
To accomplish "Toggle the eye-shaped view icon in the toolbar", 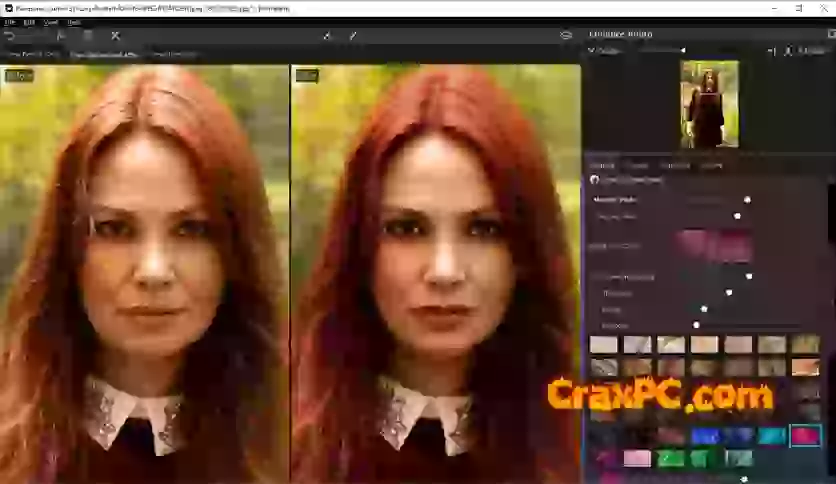I will pyautogui.click(x=566, y=35).
